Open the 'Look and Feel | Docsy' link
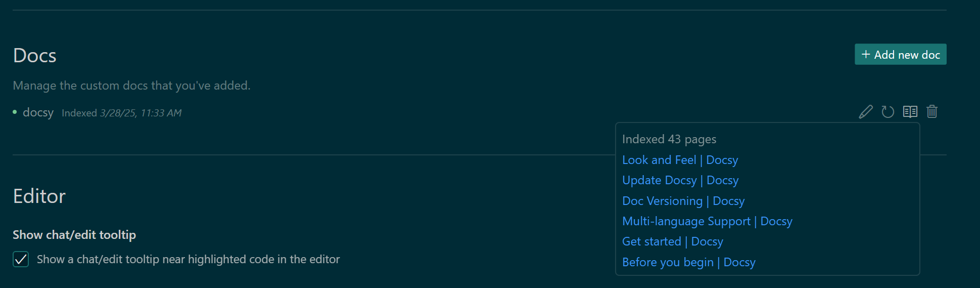This screenshot has width=980, height=288. coord(680,160)
